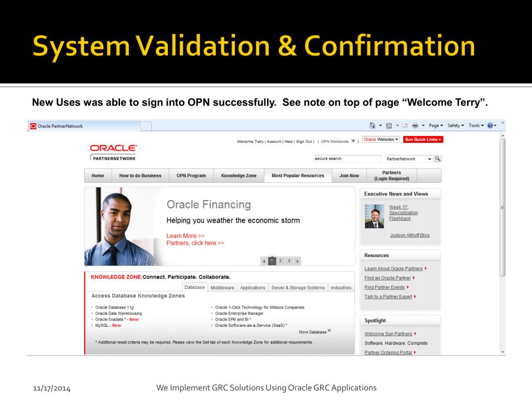The image size is (532, 399).
Task: Open a new blank browser tab
Action: (146, 126)
